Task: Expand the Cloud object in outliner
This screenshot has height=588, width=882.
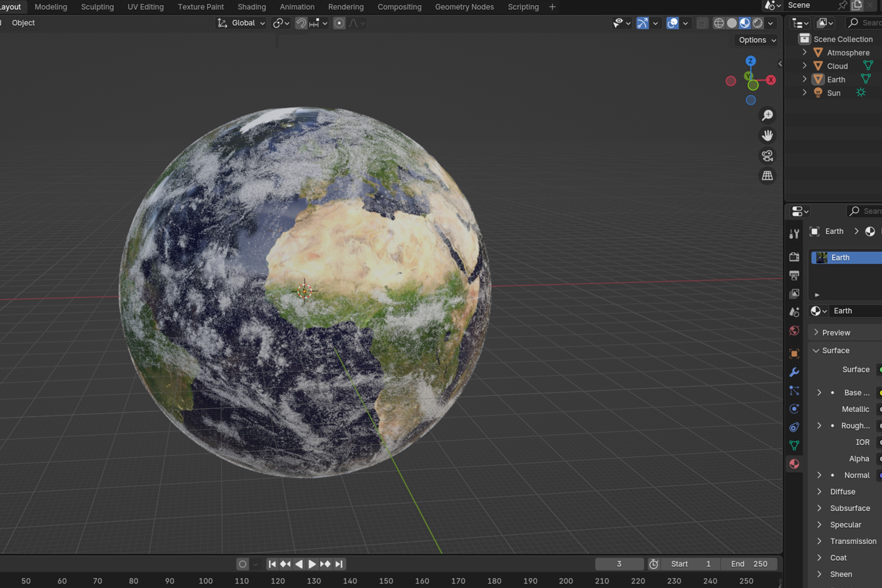Action: tap(804, 66)
